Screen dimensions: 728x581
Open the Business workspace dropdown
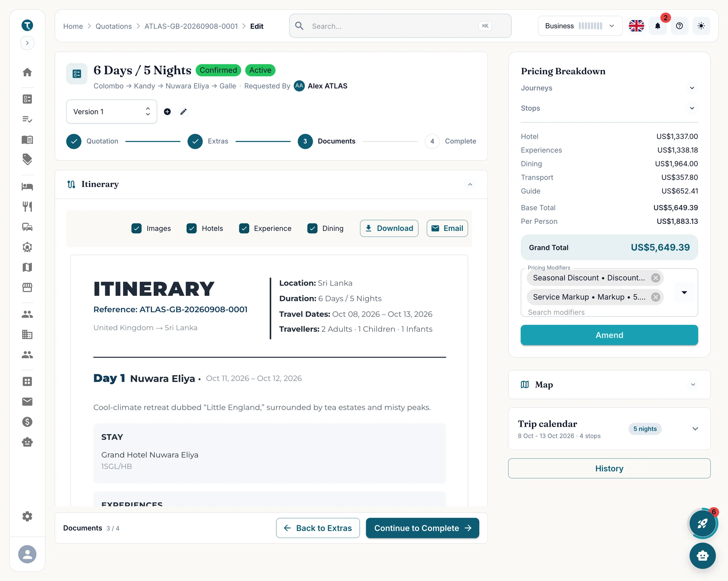(x=580, y=26)
